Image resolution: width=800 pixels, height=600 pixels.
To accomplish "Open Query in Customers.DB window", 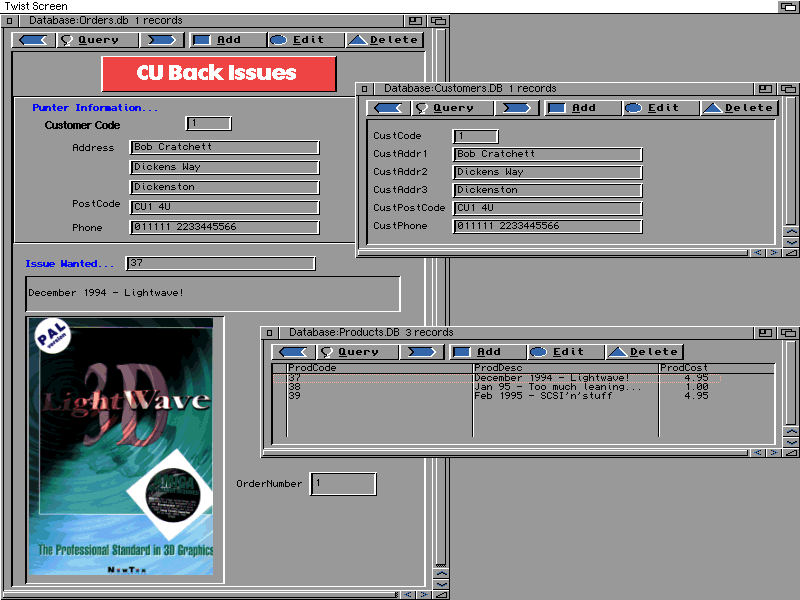I will 452,108.
